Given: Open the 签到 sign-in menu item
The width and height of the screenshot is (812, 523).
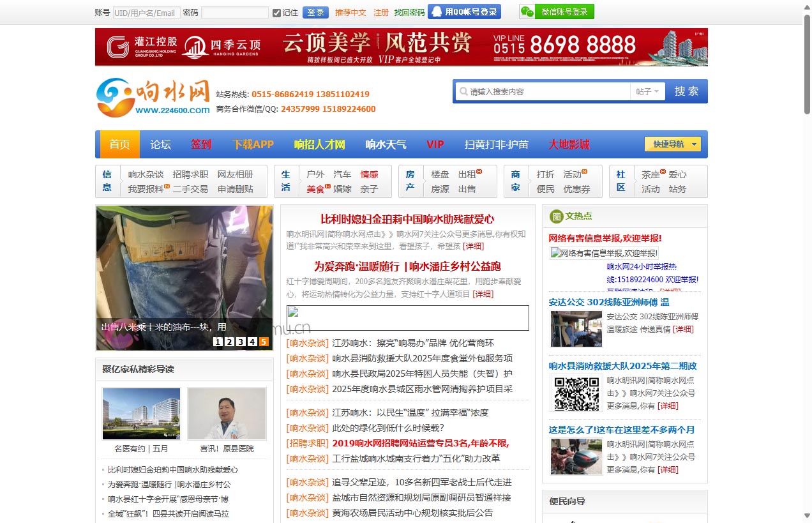Looking at the screenshot, I should 201,144.
